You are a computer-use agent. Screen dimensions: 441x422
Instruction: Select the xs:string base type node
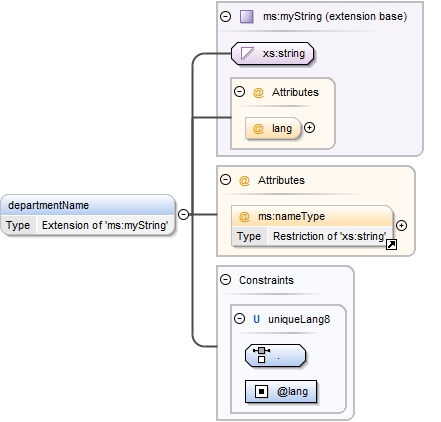[x=273, y=53]
